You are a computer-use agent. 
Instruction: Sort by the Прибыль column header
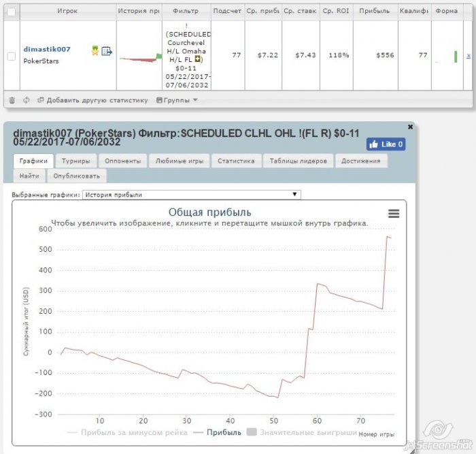(x=375, y=11)
